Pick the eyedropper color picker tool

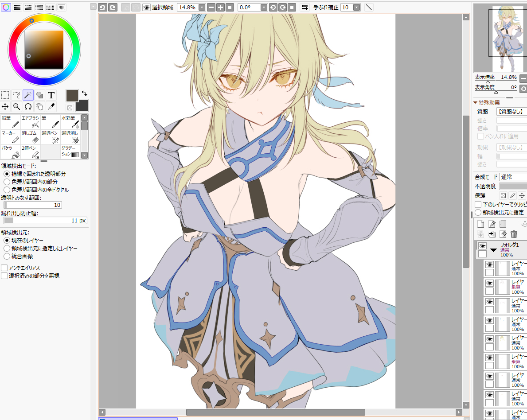coord(51,106)
